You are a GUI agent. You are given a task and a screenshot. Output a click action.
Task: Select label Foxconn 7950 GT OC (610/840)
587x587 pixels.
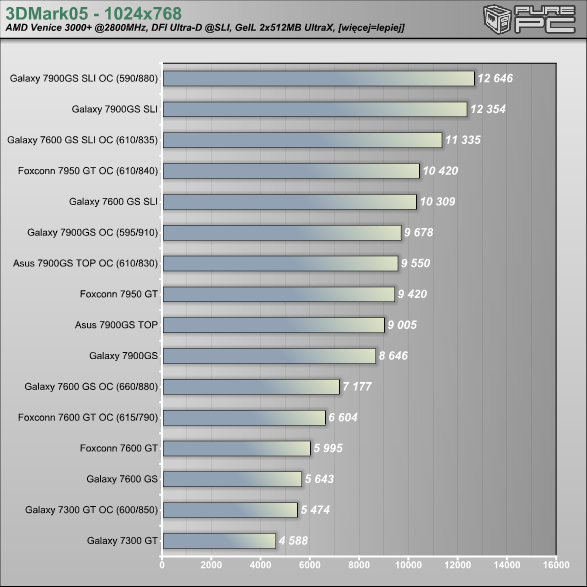tap(88, 171)
